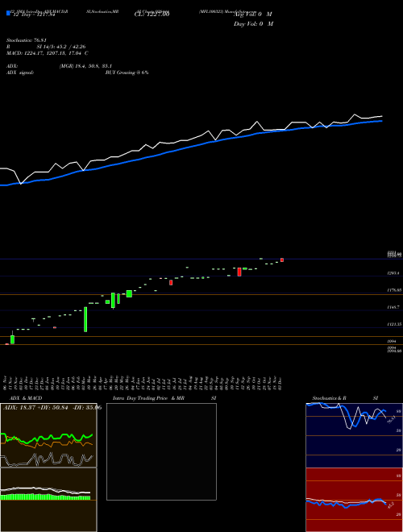Click the 'MACD: 1224.17, 1207.13, 17.04 C' line
This screenshot has height=532, width=403.
pos(48,53)
